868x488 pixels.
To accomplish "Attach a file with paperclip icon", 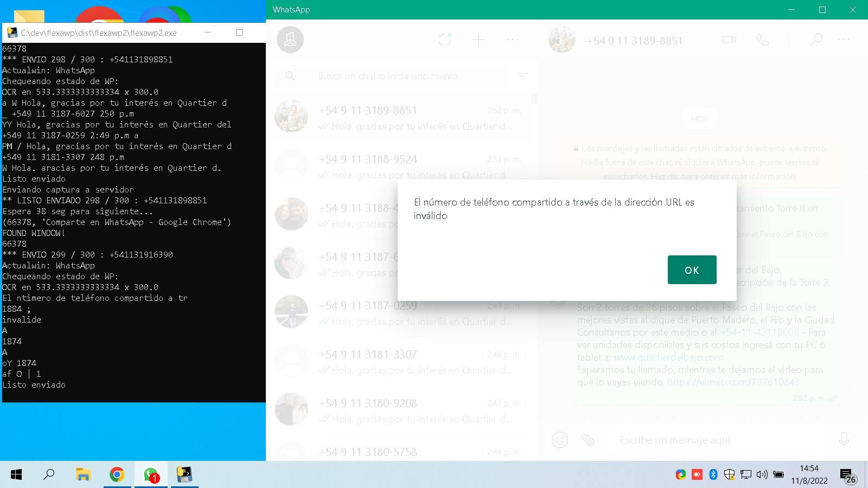I will [x=588, y=439].
